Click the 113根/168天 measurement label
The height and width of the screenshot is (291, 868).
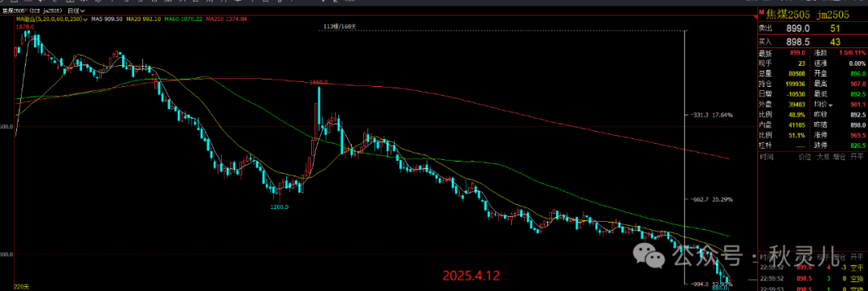341,26
